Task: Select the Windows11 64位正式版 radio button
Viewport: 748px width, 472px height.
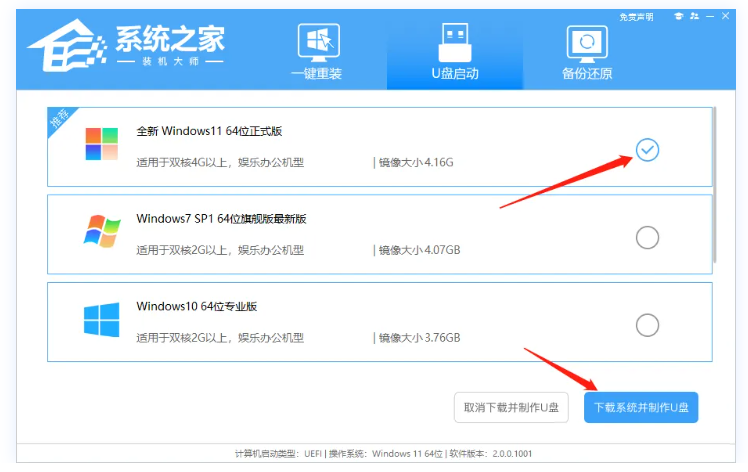Action: (647, 150)
